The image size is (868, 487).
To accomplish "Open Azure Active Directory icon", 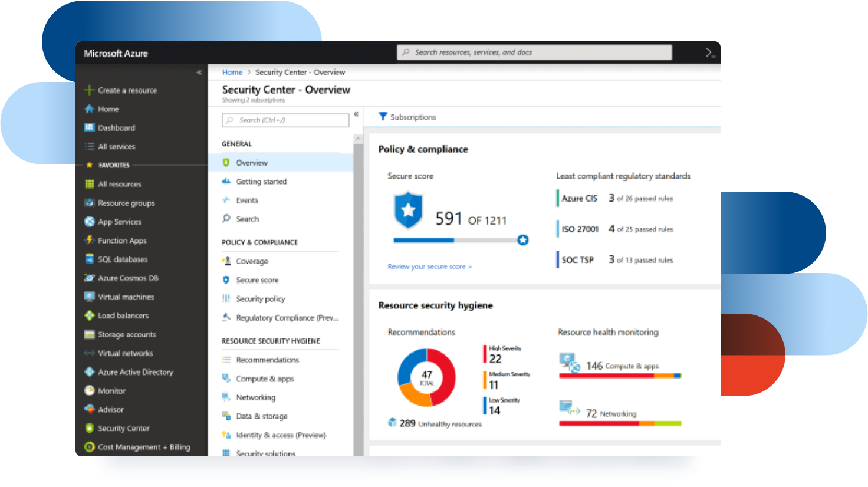I will [x=89, y=372].
